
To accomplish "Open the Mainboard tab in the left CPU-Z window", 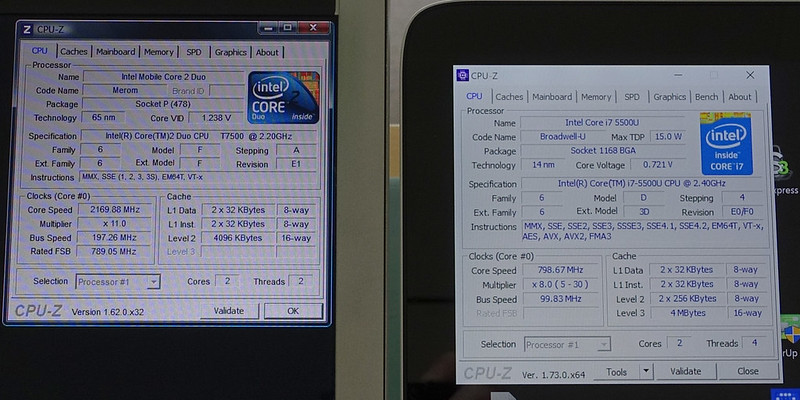I will [116, 52].
